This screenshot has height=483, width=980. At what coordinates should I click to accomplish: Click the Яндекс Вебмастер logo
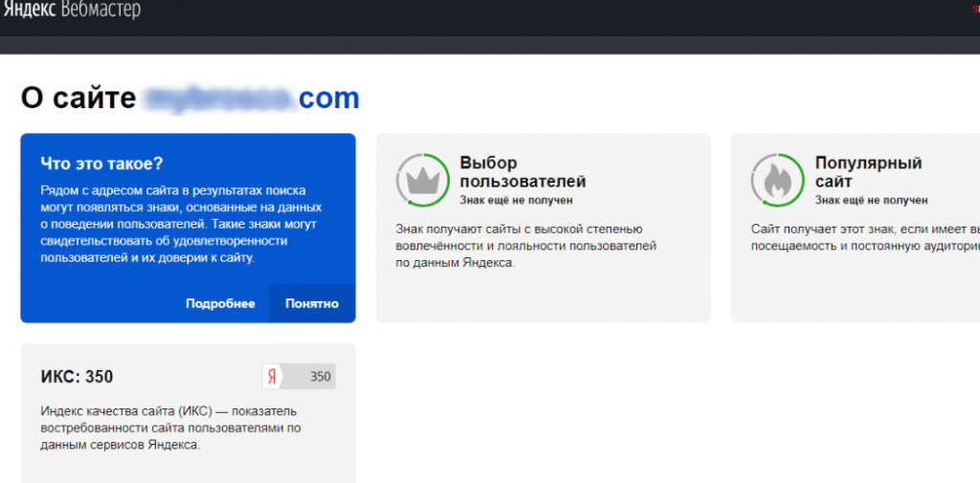click(72, 11)
